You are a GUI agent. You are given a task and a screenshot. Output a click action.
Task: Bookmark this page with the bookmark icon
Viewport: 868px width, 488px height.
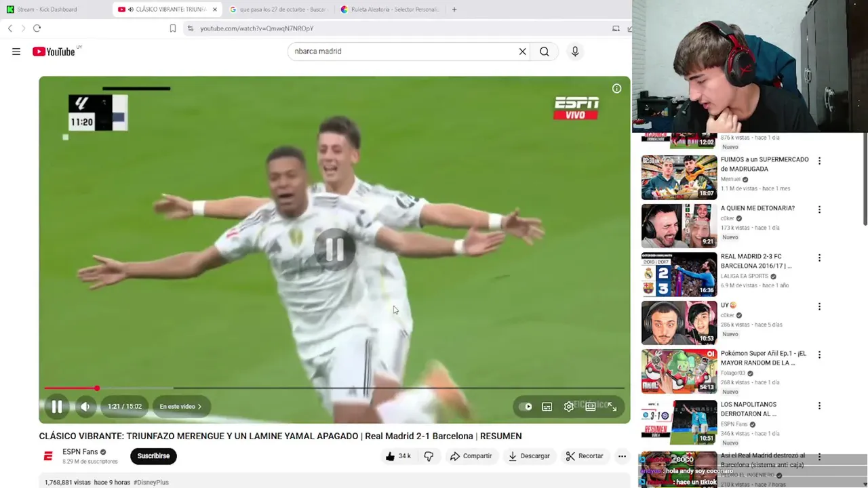point(173,28)
